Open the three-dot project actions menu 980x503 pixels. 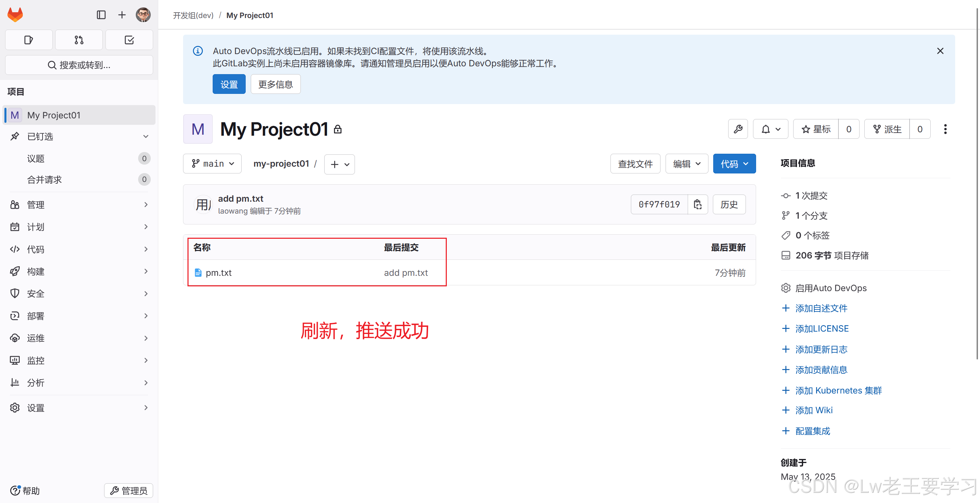pyautogui.click(x=945, y=129)
